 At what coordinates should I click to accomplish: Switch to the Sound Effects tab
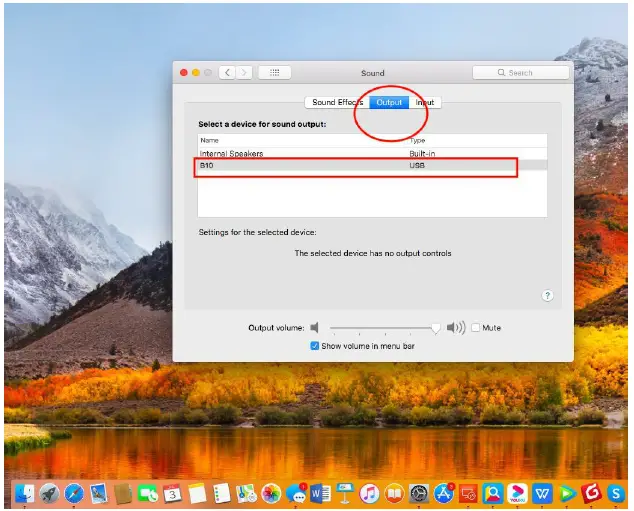[x=337, y=102]
